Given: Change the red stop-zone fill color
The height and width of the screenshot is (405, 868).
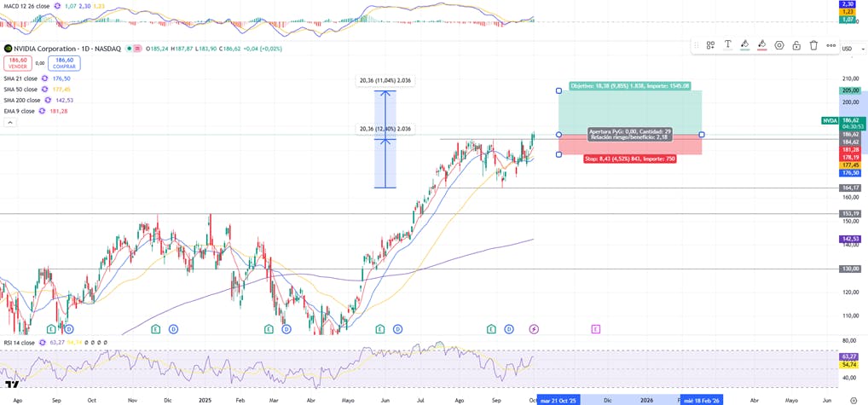Looking at the screenshot, I should coord(761,45).
